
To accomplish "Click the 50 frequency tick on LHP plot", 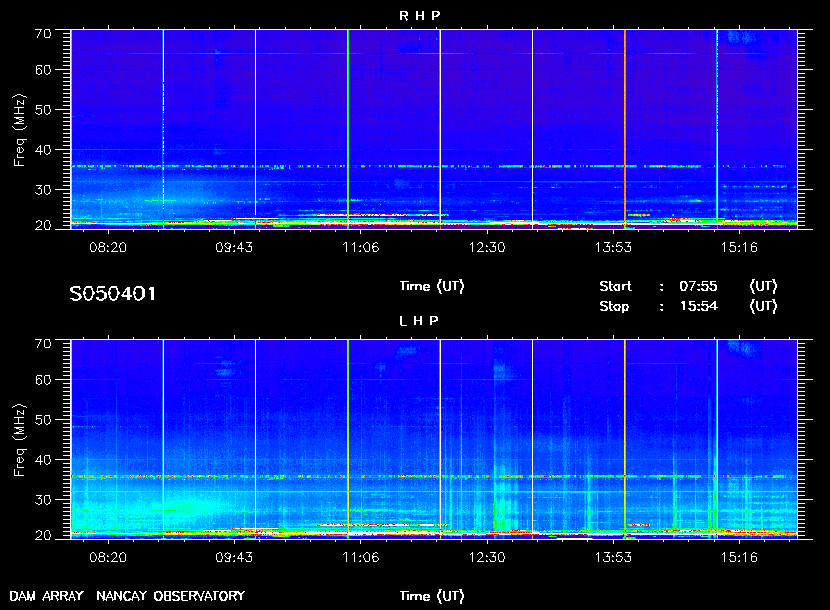I will (x=43, y=420).
